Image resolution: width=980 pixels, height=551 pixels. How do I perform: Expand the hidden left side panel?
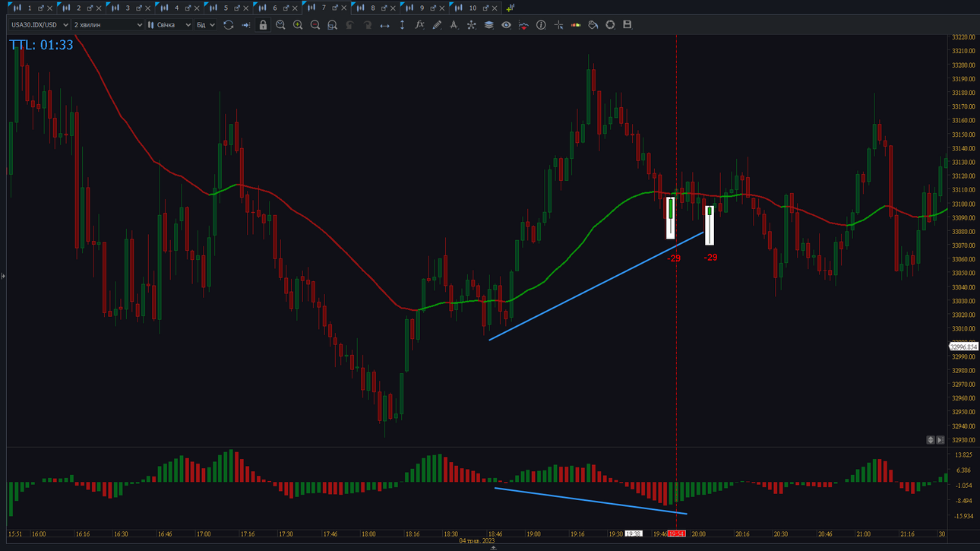[x=3, y=276]
